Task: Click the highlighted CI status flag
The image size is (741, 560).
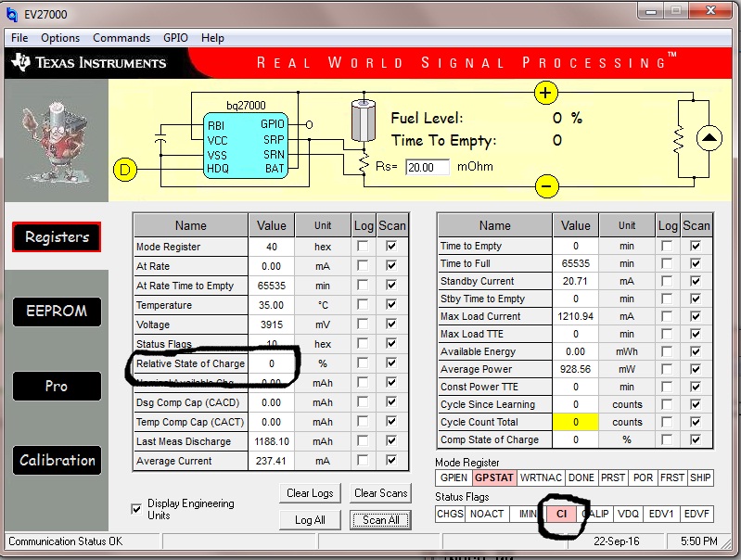Action: pyautogui.click(x=561, y=514)
